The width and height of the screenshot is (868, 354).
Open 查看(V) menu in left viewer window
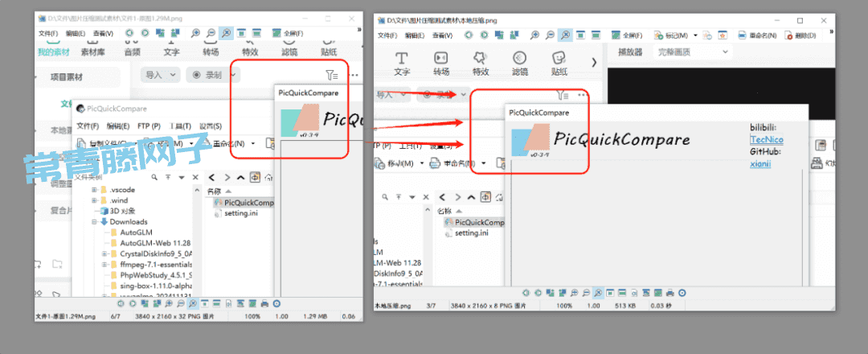(x=103, y=34)
